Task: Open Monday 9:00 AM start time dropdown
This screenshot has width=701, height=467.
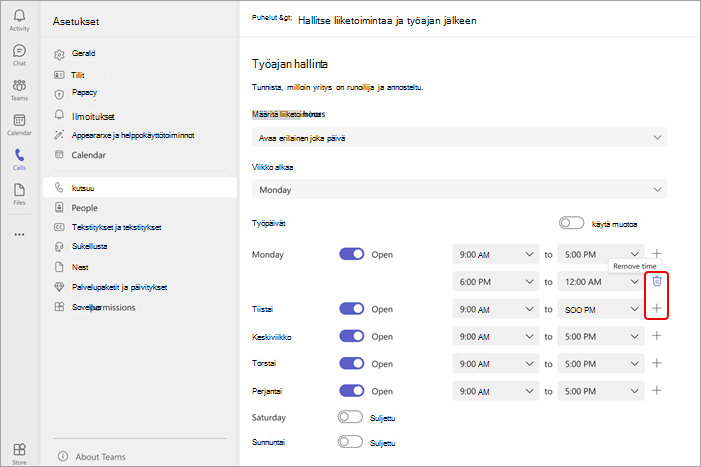Action: pyautogui.click(x=496, y=254)
